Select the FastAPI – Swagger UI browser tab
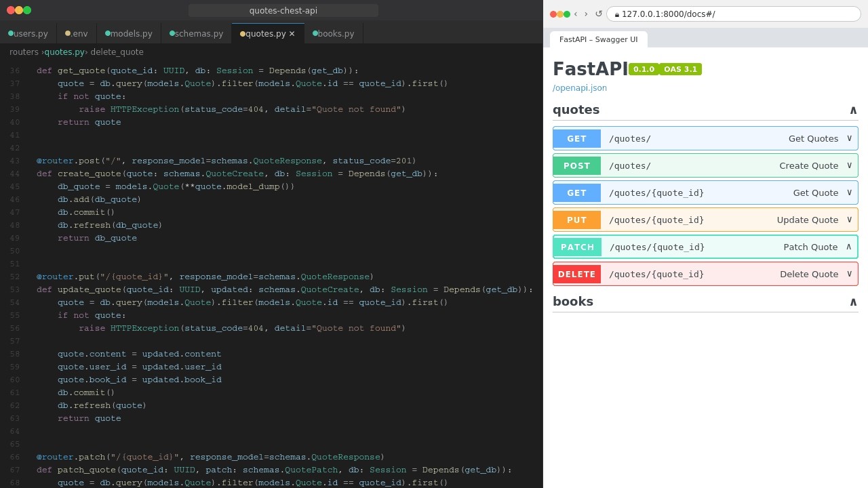This screenshot has height=488, width=868. (x=598, y=39)
